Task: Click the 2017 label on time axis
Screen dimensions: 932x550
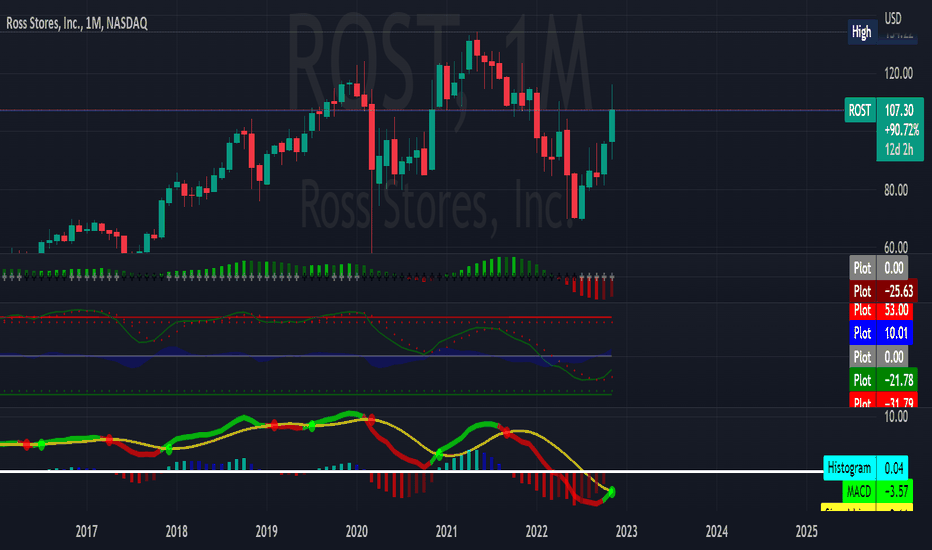Action: click(x=87, y=531)
